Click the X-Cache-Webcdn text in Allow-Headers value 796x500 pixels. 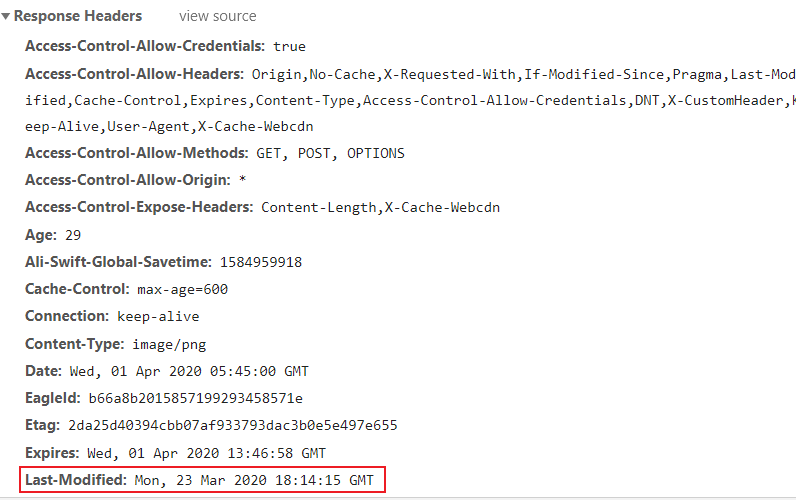tap(255, 126)
